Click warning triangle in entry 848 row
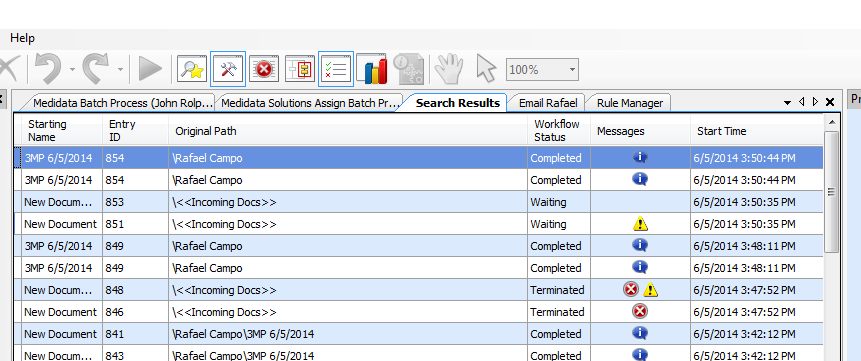Viewport: 861px width, 361px height. (x=650, y=290)
